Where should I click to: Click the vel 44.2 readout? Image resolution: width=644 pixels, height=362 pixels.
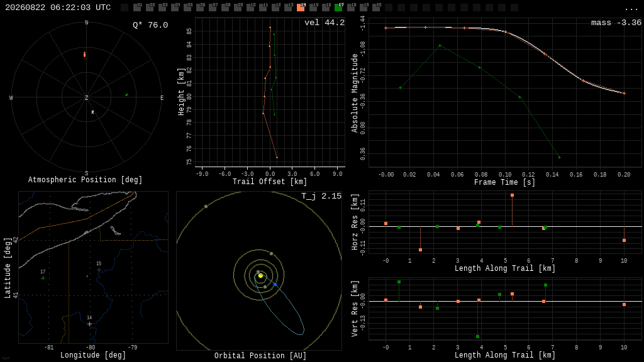pyautogui.click(x=325, y=23)
